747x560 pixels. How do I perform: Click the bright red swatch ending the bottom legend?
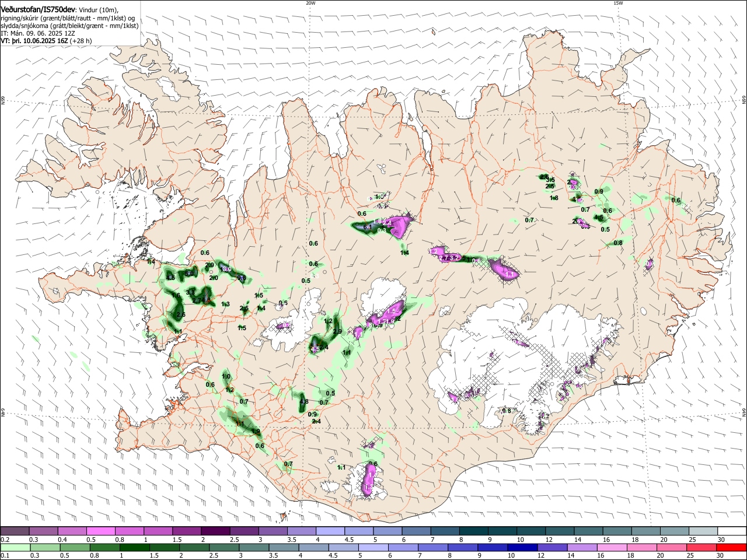pos(732,548)
